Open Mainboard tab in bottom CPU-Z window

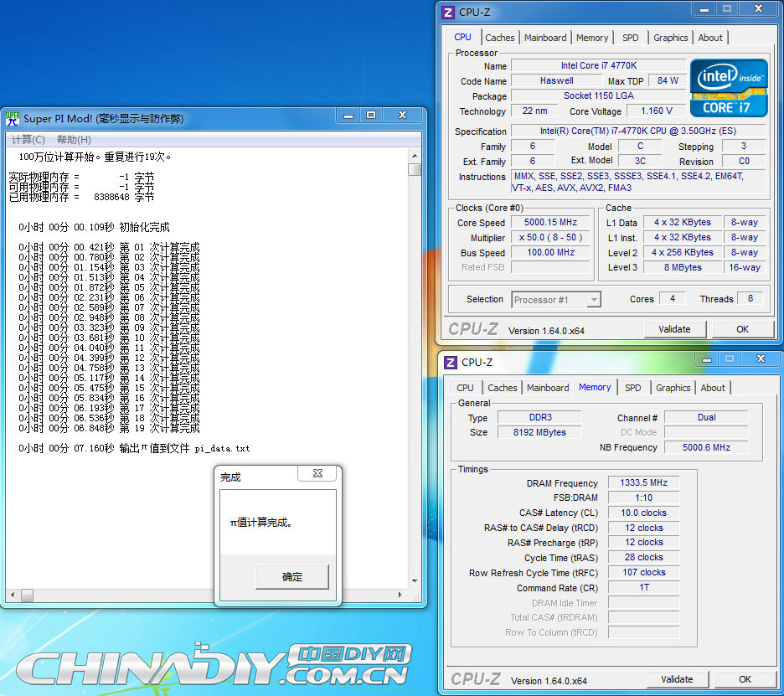[x=548, y=388]
